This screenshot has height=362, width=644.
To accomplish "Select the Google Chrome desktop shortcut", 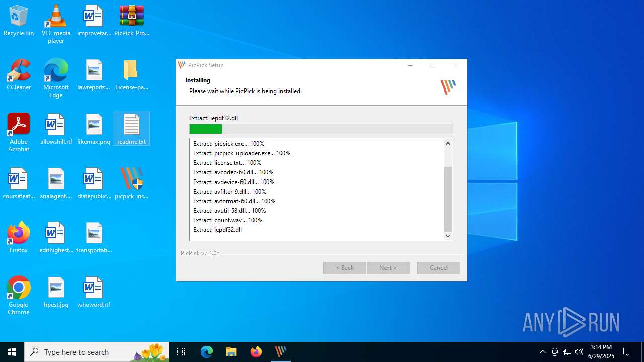I will tap(19, 296).
